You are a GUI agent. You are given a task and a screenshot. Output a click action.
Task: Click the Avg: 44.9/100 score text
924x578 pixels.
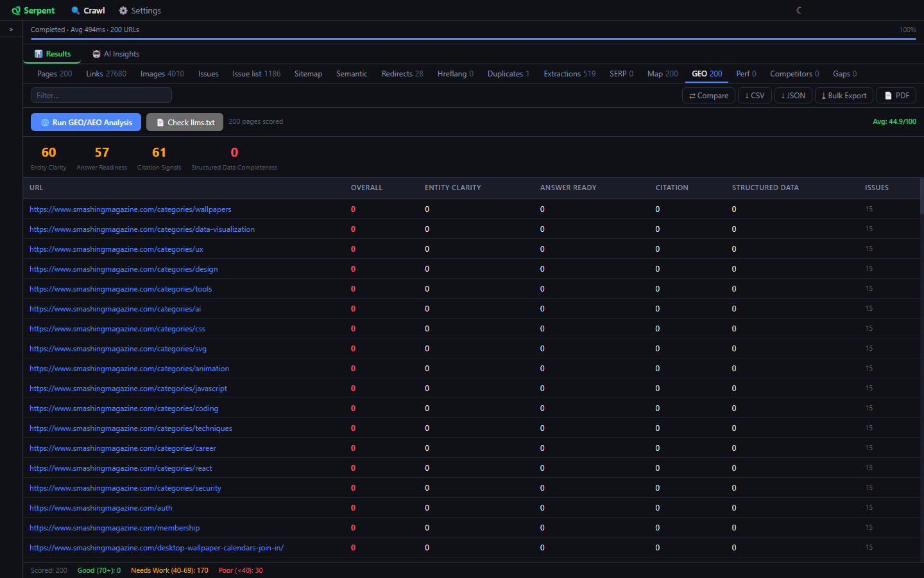(894, 122)
